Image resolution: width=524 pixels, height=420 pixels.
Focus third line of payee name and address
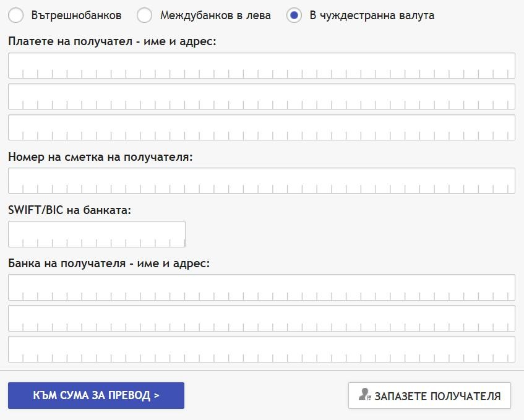click(262, 127)
